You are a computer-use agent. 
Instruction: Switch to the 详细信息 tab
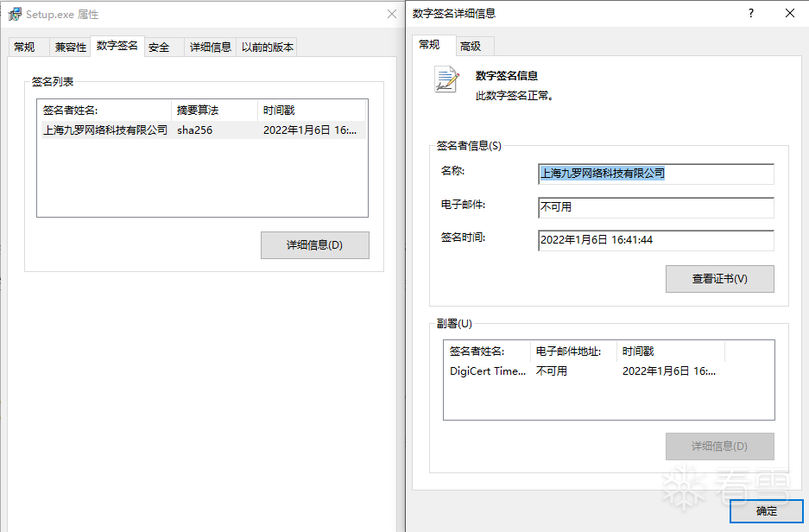pos(211,47)
